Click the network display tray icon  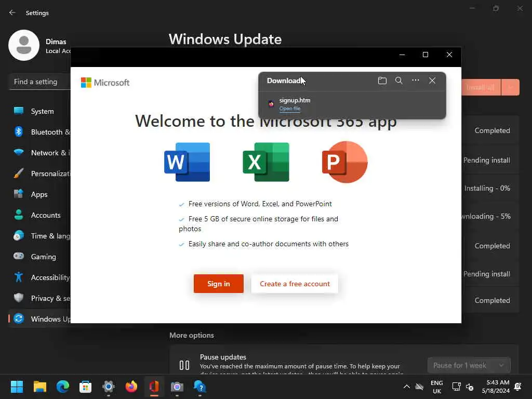(x=456, y=387)
